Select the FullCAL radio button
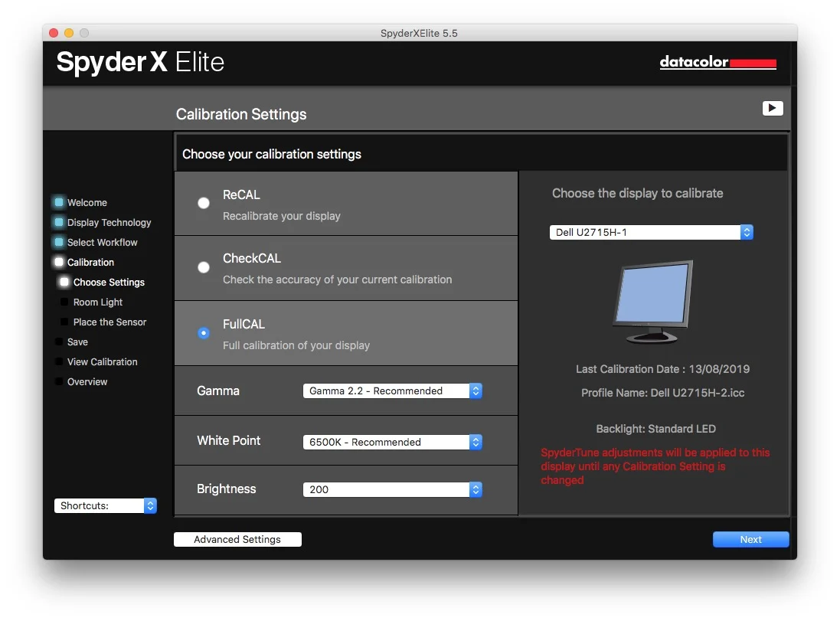840x621 pixels. tap(204, 333)
